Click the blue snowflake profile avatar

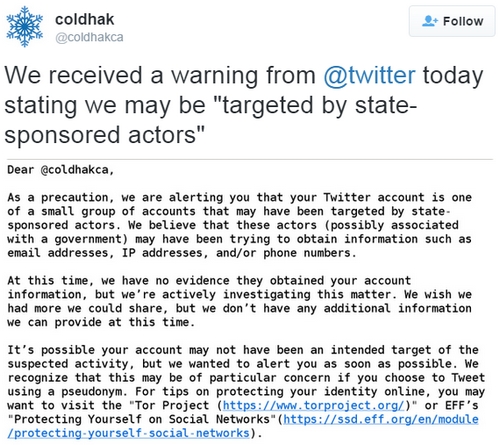(25, 26)
